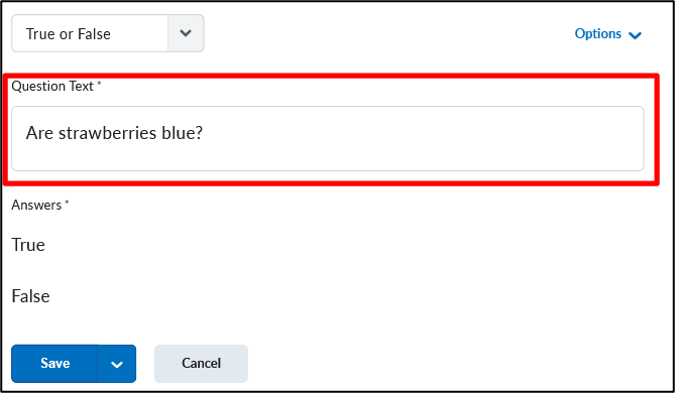Click the required asterisk next to Answers

[67, 202]
